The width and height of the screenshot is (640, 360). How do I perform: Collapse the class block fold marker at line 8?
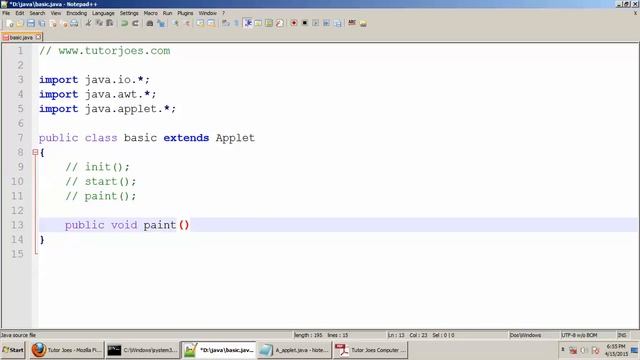coord(35,152)
